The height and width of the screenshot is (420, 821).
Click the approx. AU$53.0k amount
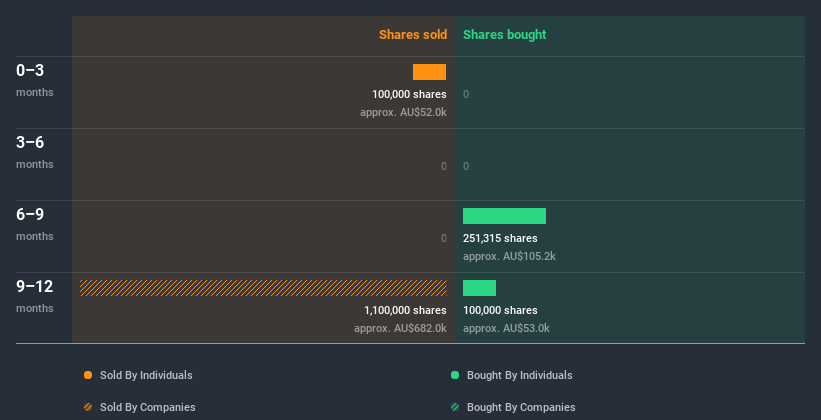(506, 328)
